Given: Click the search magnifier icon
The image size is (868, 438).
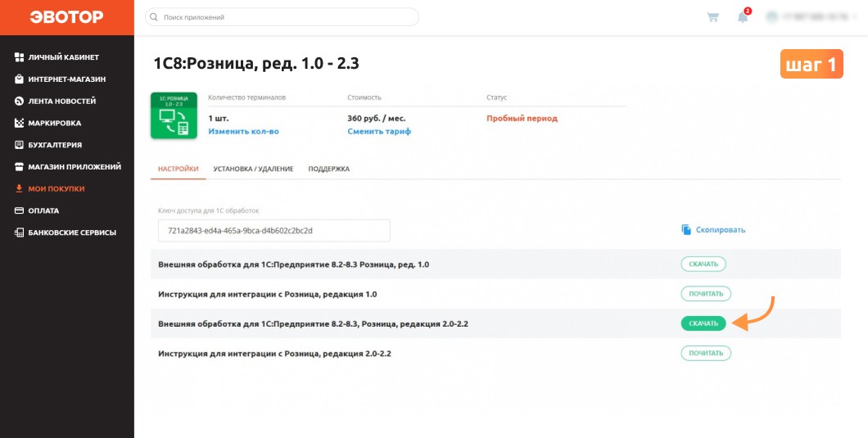Looking at the screenshot, I should point(154,17).
